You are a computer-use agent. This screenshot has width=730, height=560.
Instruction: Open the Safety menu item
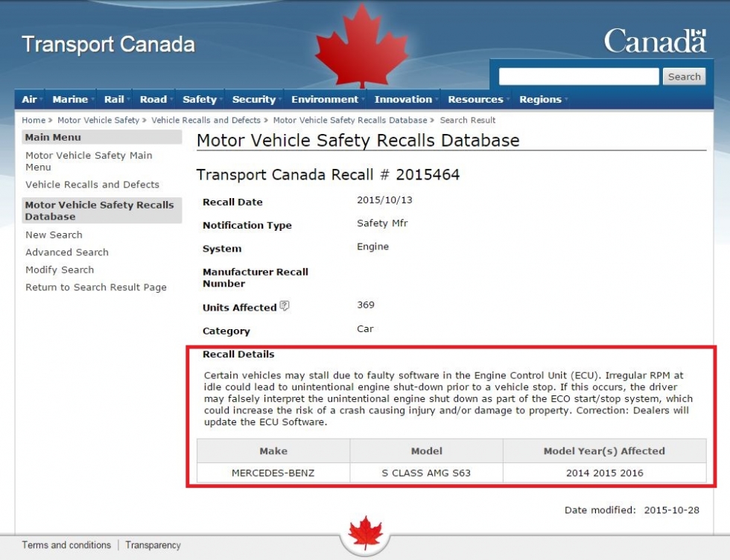pos(200,99)
